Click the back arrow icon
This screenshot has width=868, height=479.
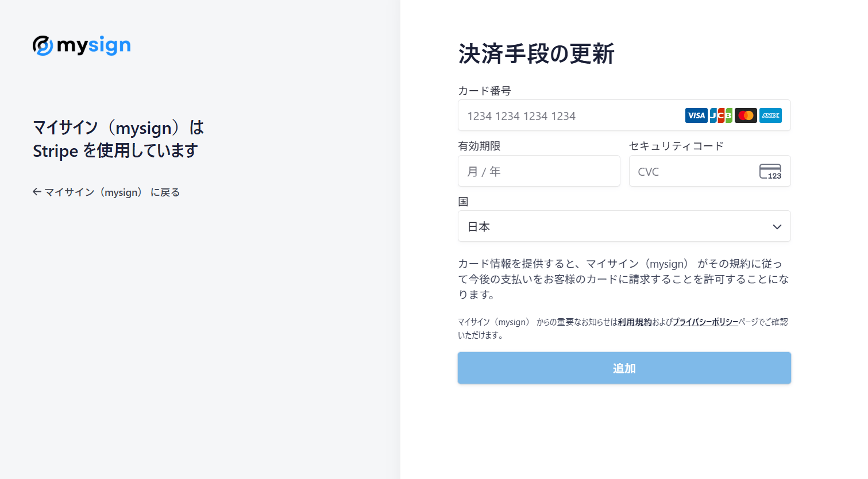(x=36, y=192)
